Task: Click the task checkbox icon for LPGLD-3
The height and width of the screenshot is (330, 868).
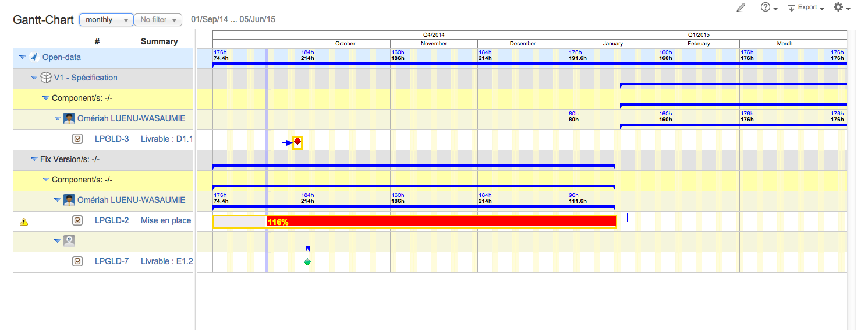Action: click(x=77, y=139)
